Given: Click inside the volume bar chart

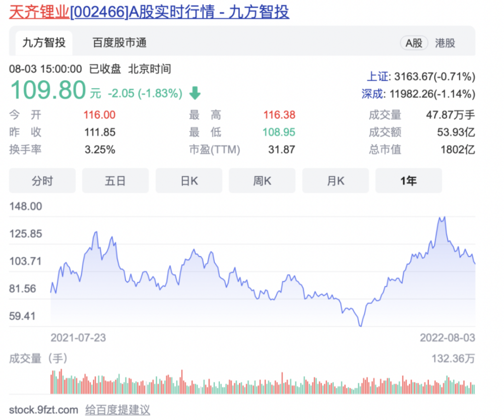Looking at the screenshot, I should click(263, 382).
